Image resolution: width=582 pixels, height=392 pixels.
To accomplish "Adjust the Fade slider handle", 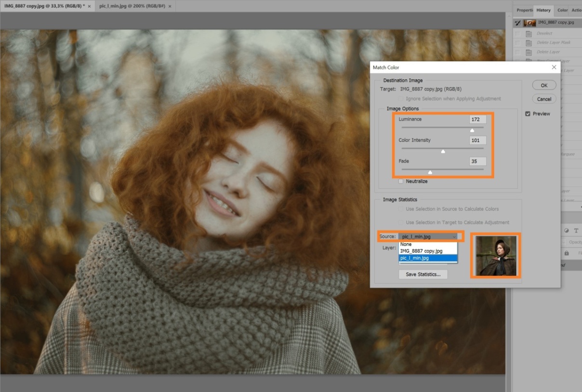I will click(430, 171).
